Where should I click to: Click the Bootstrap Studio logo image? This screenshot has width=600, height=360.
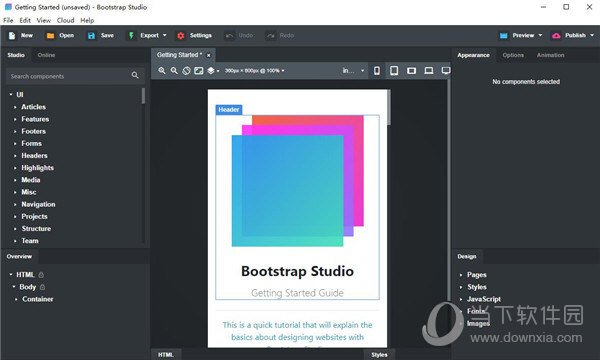pos(298,181)
